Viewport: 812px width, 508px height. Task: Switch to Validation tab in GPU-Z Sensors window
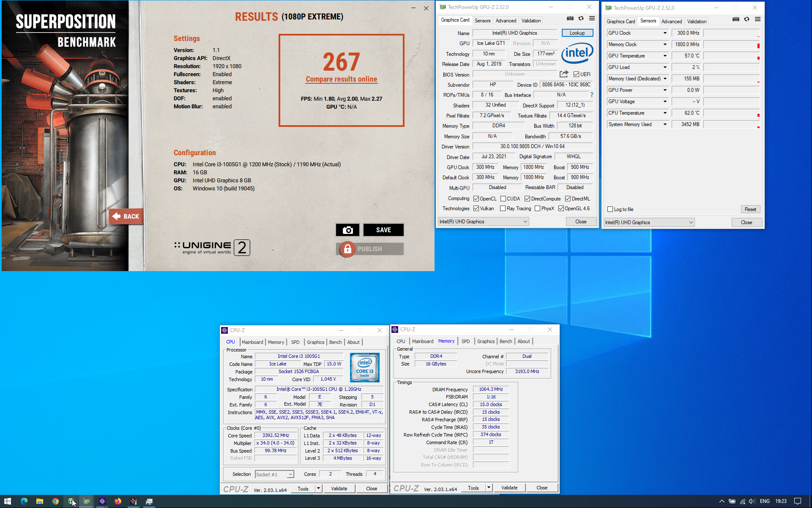tap(697, 22)
